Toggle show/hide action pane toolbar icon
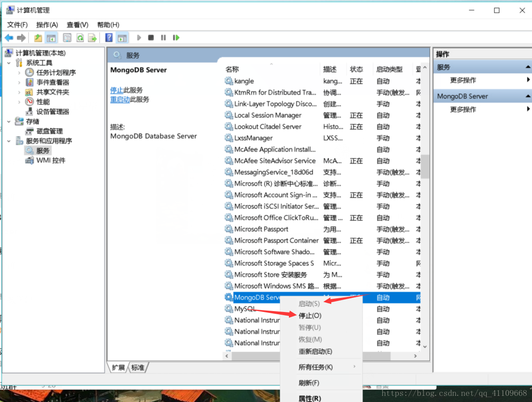This screenshot has width=532, height=402. pos(122,38)
